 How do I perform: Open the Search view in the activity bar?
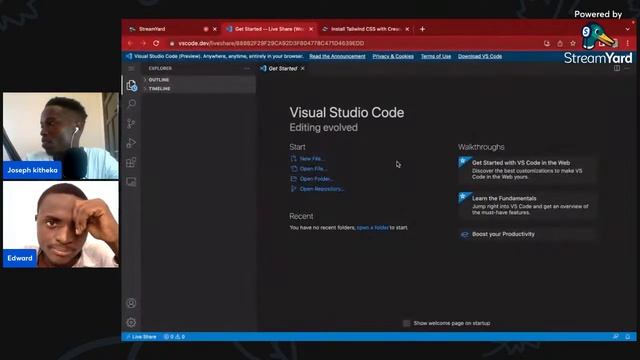(131, 104)
